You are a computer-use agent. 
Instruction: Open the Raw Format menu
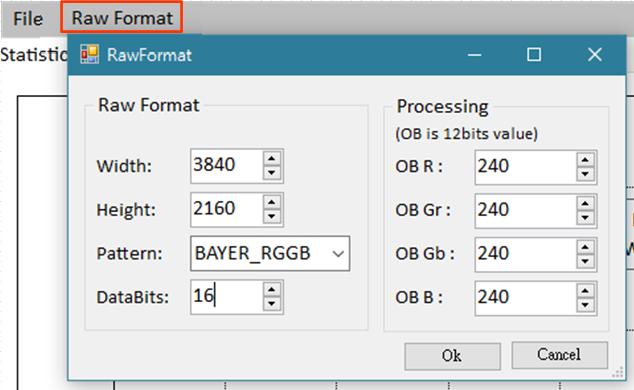pos(122,18)
